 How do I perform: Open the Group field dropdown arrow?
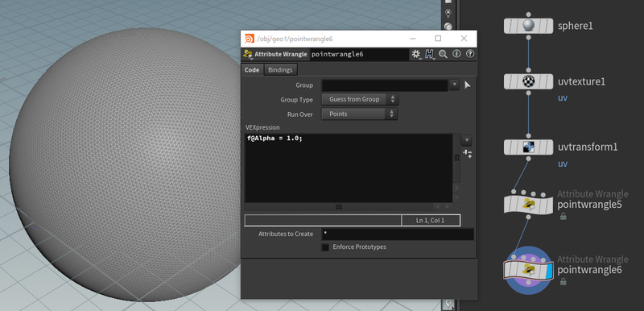click(x=454, y=85)
